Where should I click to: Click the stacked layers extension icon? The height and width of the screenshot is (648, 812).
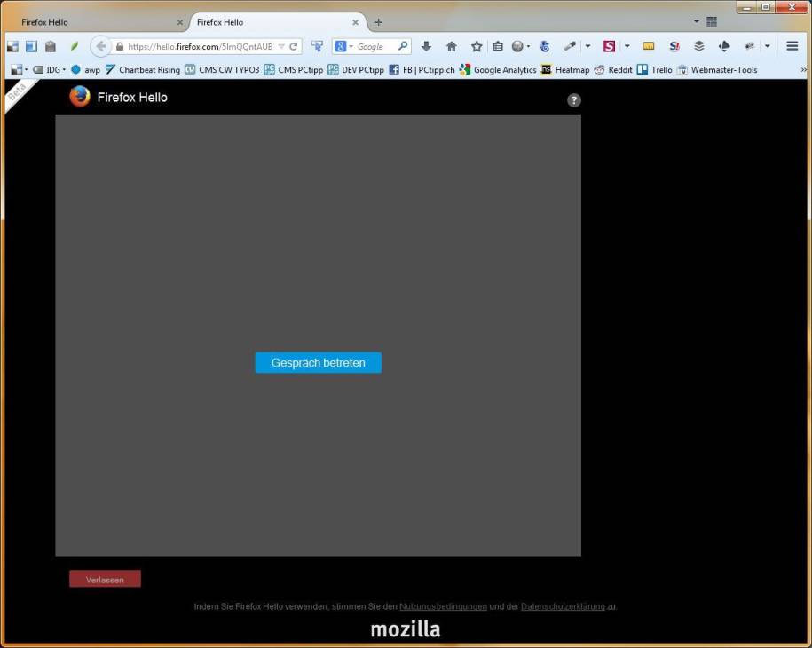[x=699, y=47]
